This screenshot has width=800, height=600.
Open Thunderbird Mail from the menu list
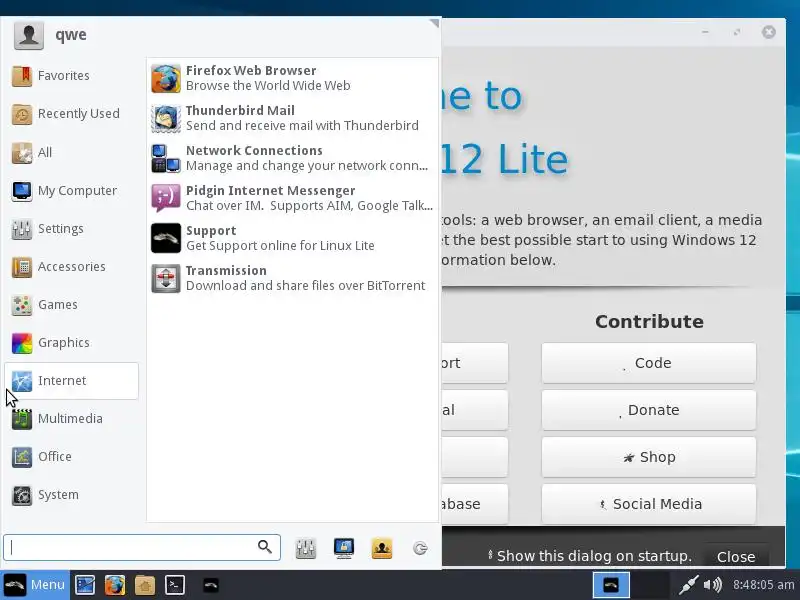click(292, 118)
